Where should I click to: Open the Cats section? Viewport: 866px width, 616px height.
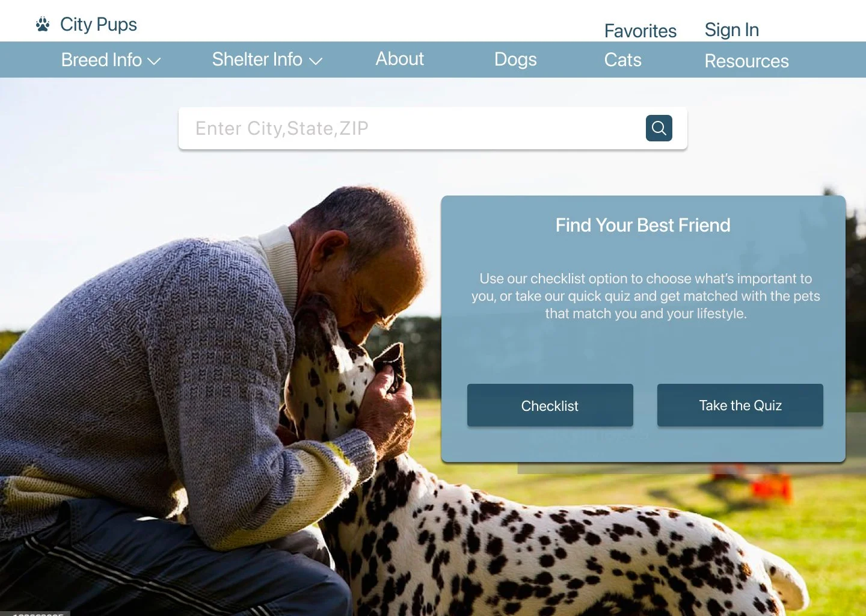point(622,60)
